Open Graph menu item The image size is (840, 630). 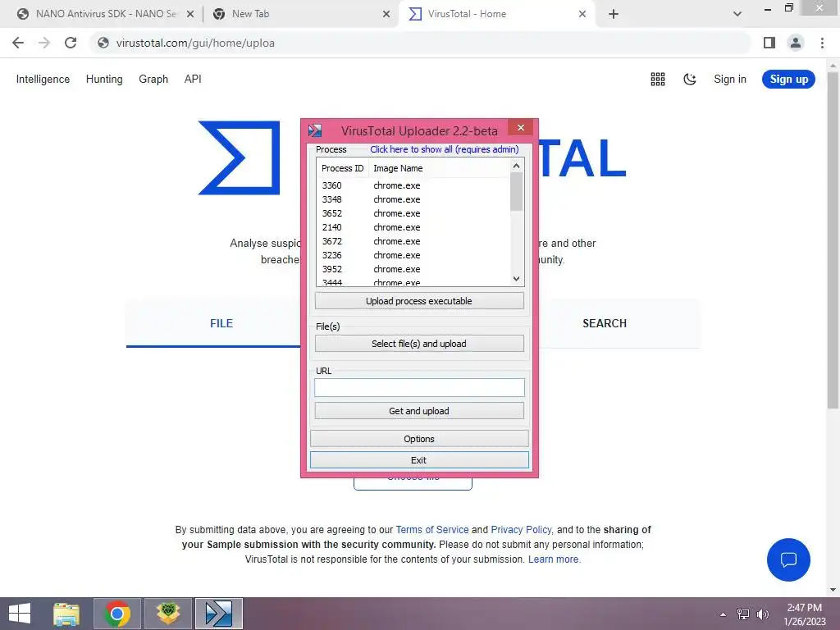coord(153,80)
